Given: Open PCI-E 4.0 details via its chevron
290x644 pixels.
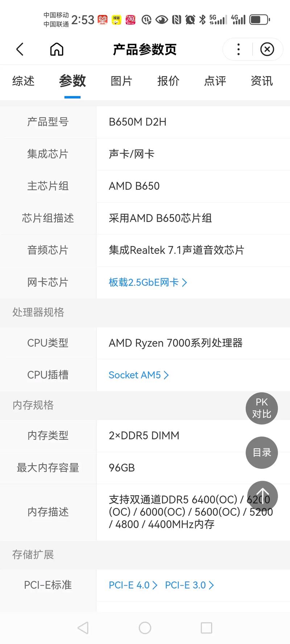Looking at the screenshot, I should (155, 585).
